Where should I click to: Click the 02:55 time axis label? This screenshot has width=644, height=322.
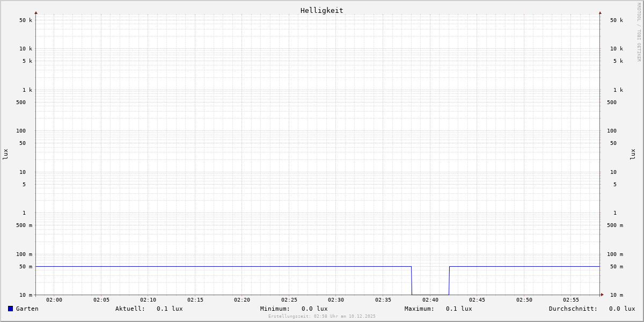pyautogui.click(x=571, y=300)
